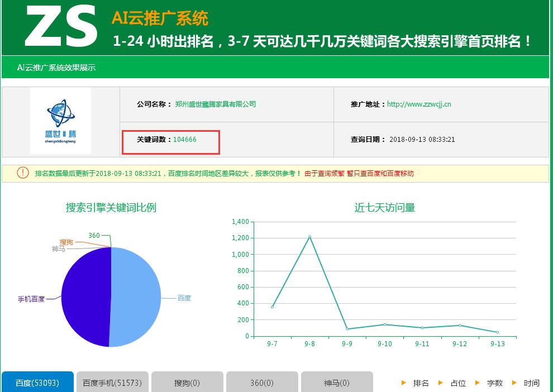Screen dimensions: 553x392
Task: Select the 360(0) tab
Action: point(262,381)
